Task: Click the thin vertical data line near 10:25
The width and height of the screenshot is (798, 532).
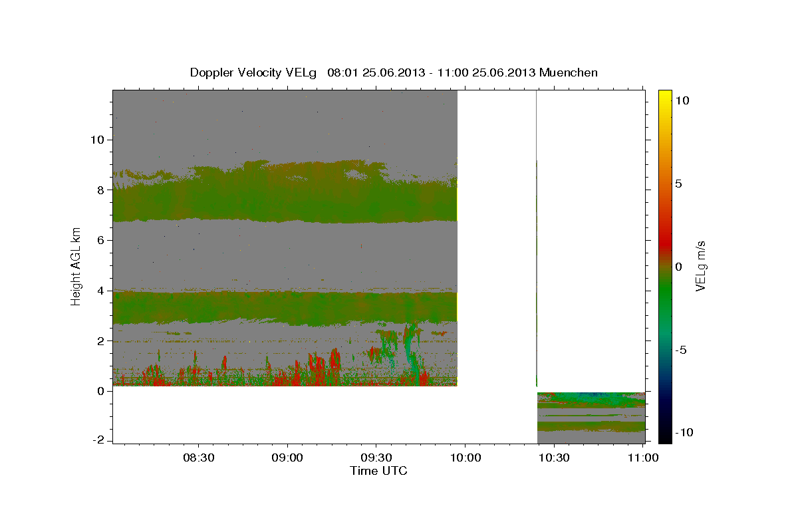Action: (536, 238)
